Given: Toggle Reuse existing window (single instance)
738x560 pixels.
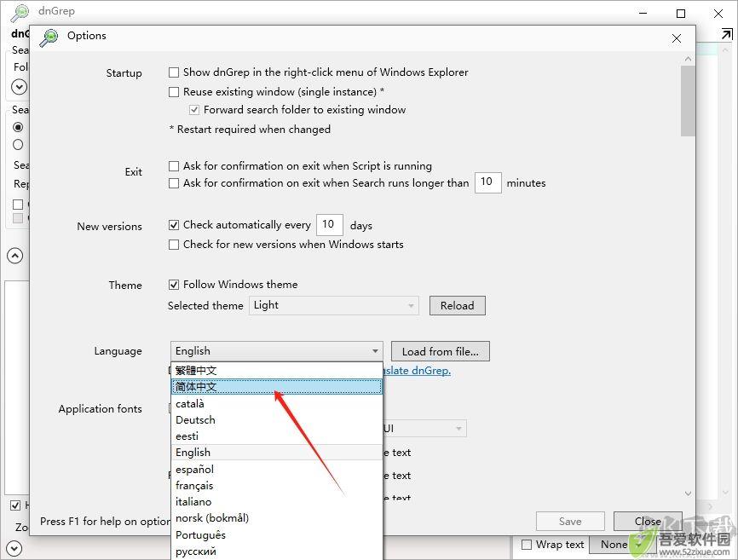Looking at the screenshot, I should pos(174,92).
